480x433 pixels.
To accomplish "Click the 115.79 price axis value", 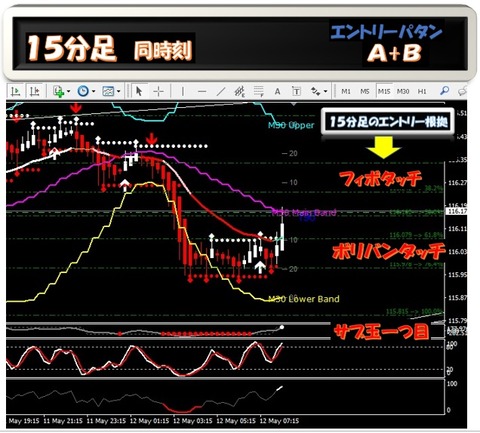I will point(457,321).
